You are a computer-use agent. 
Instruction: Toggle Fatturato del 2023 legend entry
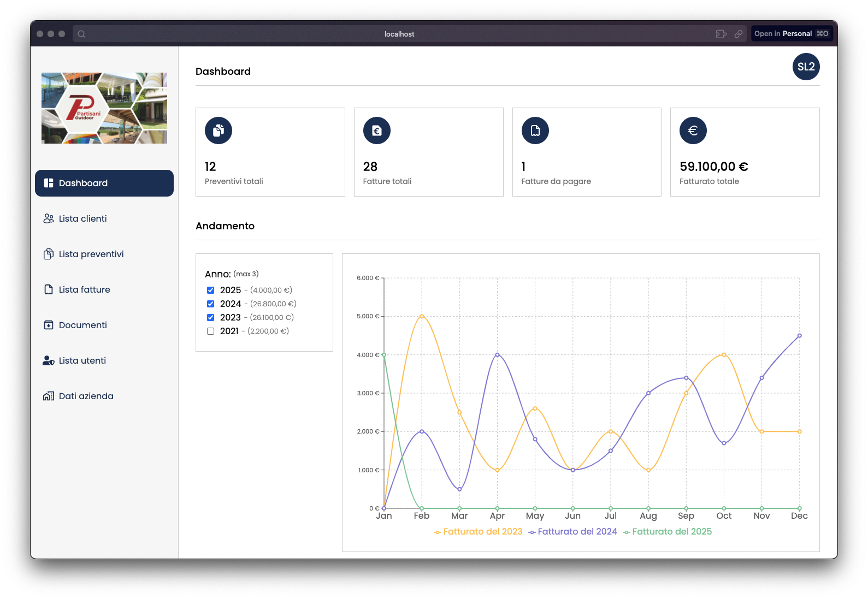[x=479, y=532]
